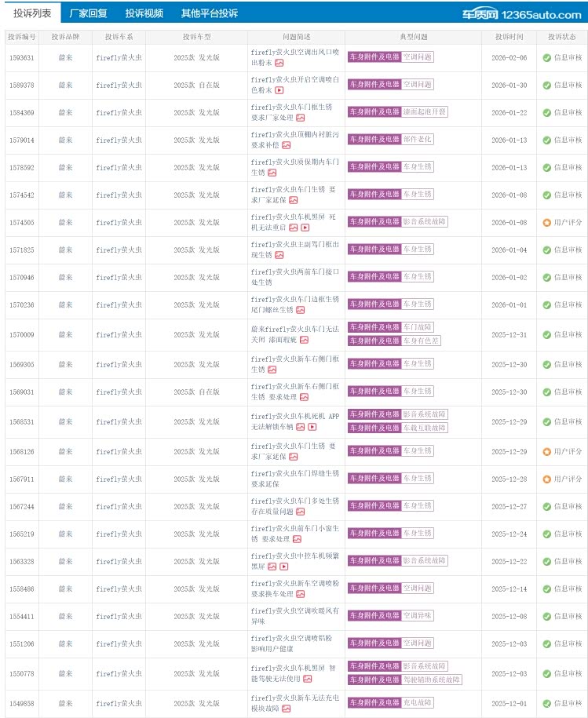
Task: Click the 车载互联故障 tag in complaint 1568531
Action: (x=425, y=428)
